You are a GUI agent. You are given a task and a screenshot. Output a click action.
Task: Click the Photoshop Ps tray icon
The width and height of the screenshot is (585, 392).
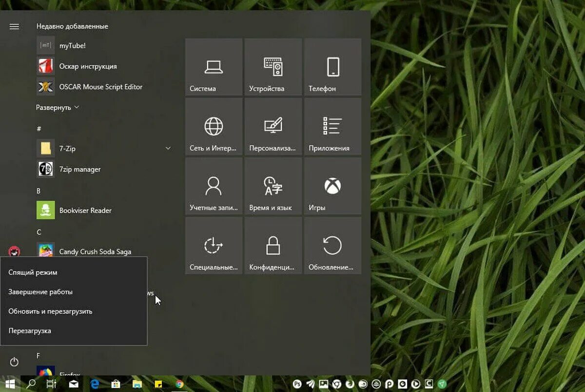297,384
